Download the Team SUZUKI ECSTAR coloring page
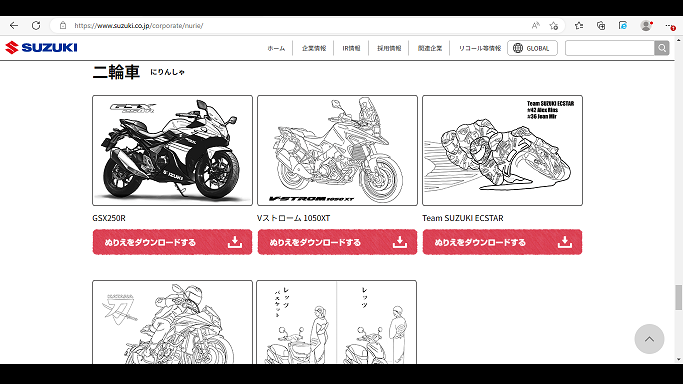The image size is (683, 384). coord(502,242)
